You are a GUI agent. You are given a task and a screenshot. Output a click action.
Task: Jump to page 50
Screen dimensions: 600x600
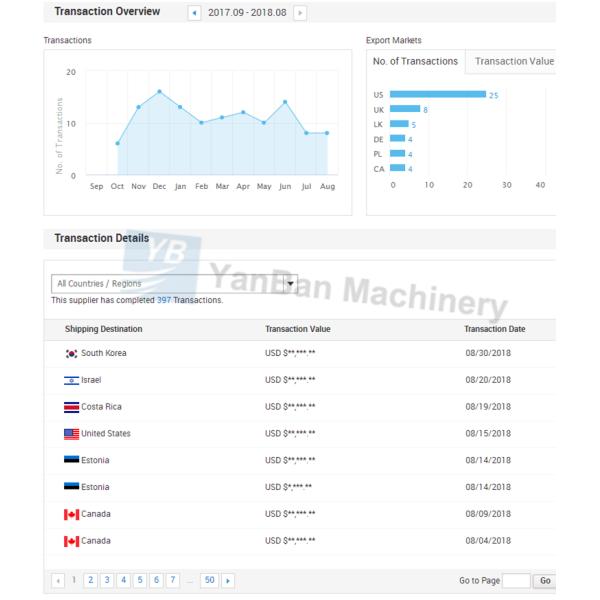click(208, 580)
